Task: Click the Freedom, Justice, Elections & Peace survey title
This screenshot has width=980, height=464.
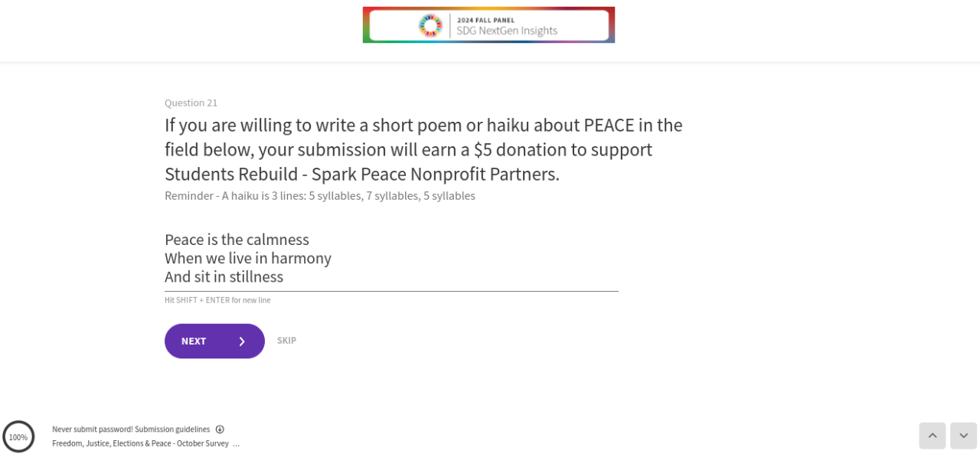Action: coord(140,443)
